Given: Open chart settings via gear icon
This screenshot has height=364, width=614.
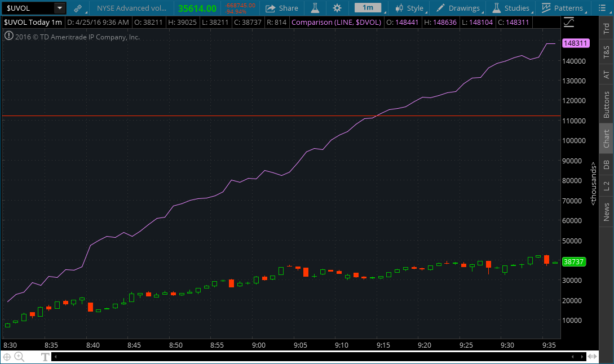Looking at the screenshot, I should (337, 8).
